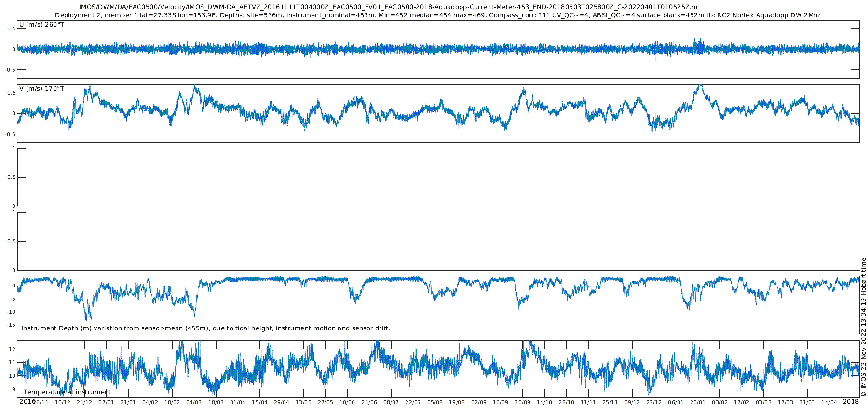Click the file path title at top
Screen dimensions: 868x410
tap(389, 7)
